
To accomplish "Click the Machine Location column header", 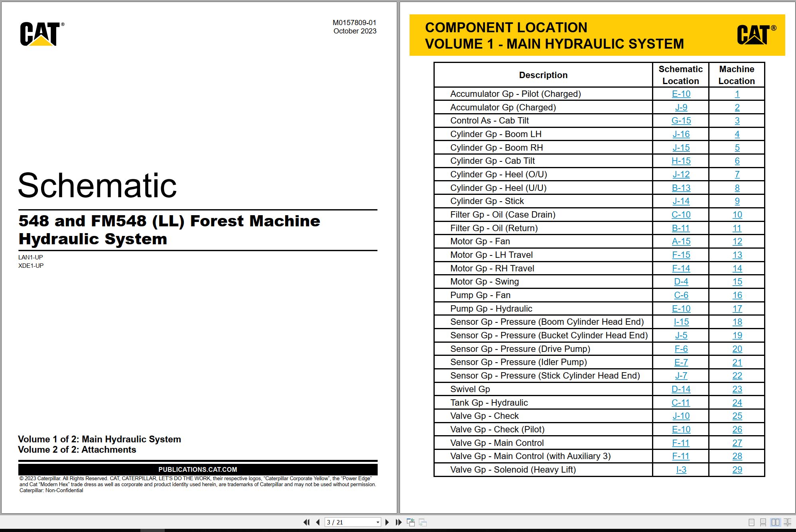I will [737, 75].
